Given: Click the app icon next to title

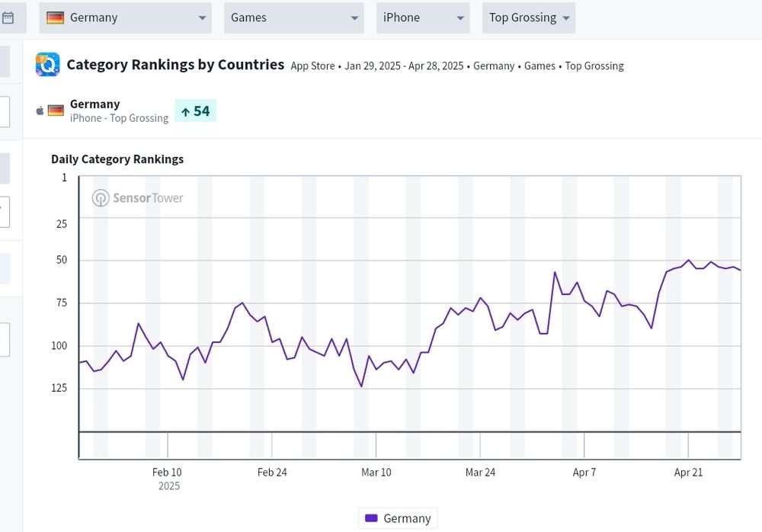Looking at the screenshot, I should coord(47,65).
